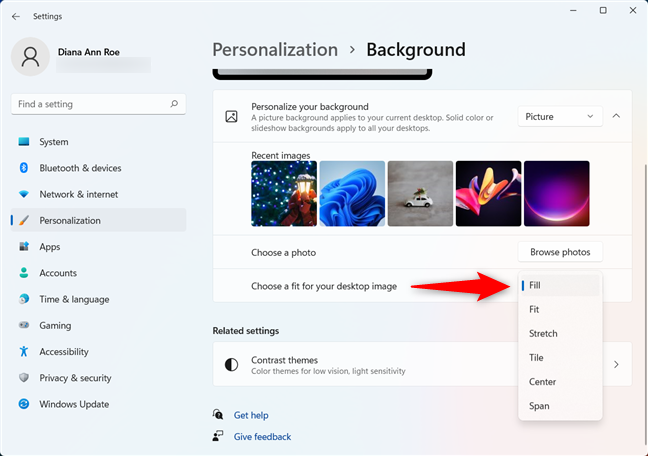Click the Accessibility figure icon
648x456 pixels.
tap(24, 351)
